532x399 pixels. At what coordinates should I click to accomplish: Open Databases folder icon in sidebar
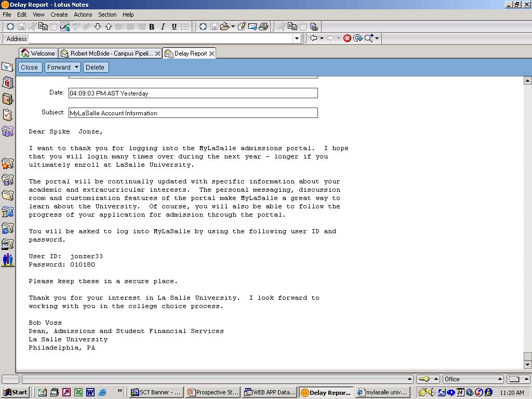tap(7, 180)
